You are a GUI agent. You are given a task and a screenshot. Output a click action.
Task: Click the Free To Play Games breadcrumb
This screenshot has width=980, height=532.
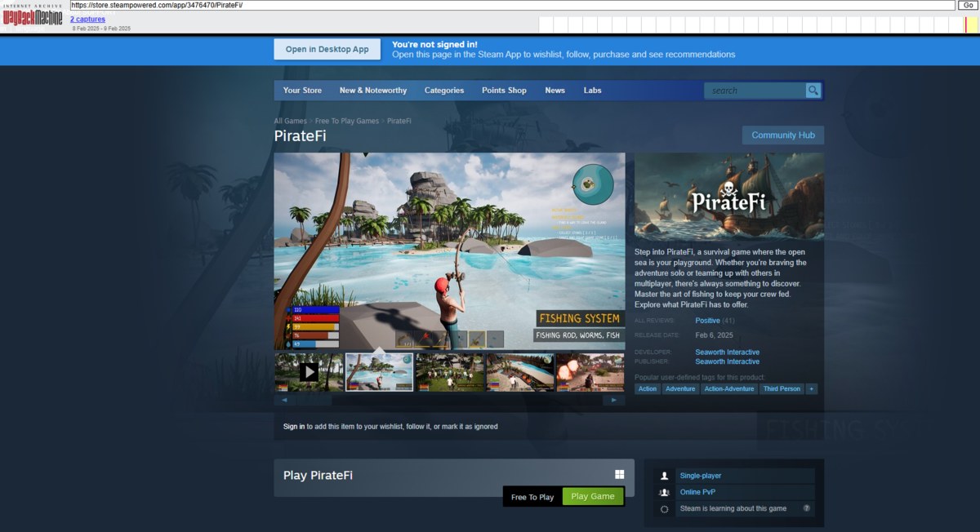pyautogui.click(x=347, y=121)
